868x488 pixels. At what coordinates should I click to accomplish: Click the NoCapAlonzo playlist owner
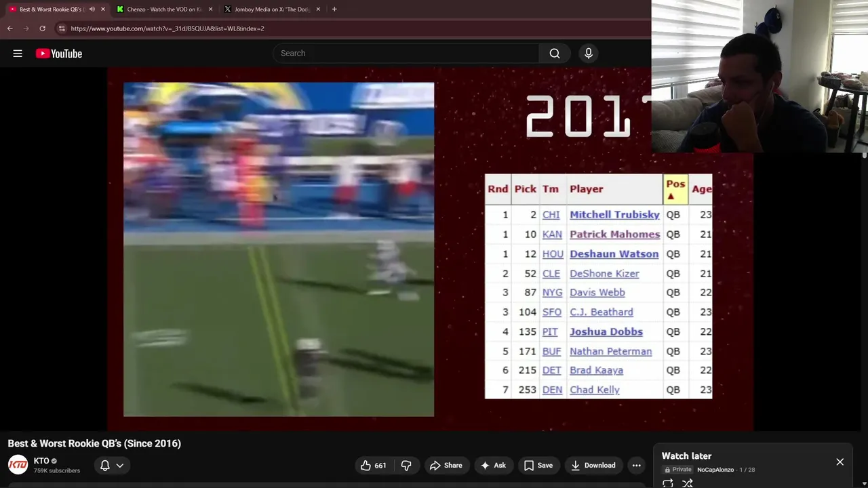point(715,470)
